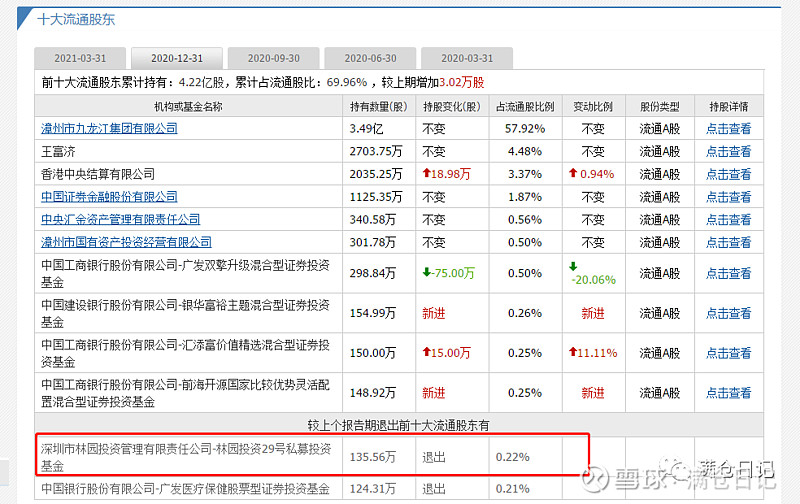Click 点击查看 for 中央汇金资产管理 row
The width and height of the screenshot is (800, 504).
click(729, 220)
